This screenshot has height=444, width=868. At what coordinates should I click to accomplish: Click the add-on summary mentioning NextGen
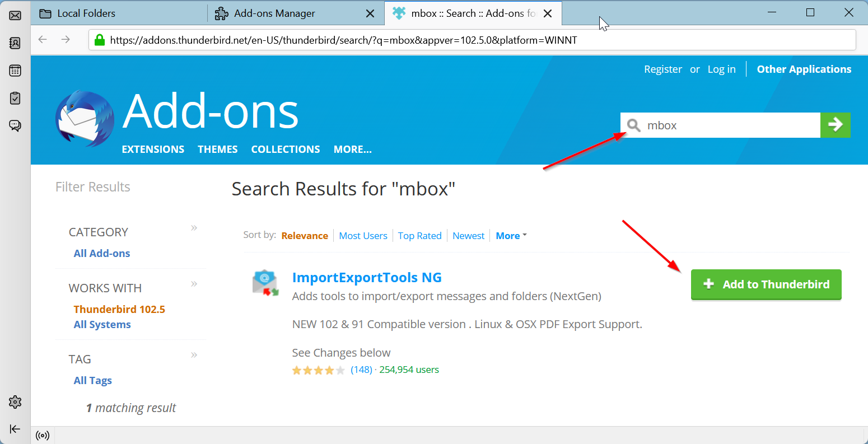[x=447, y=296]
